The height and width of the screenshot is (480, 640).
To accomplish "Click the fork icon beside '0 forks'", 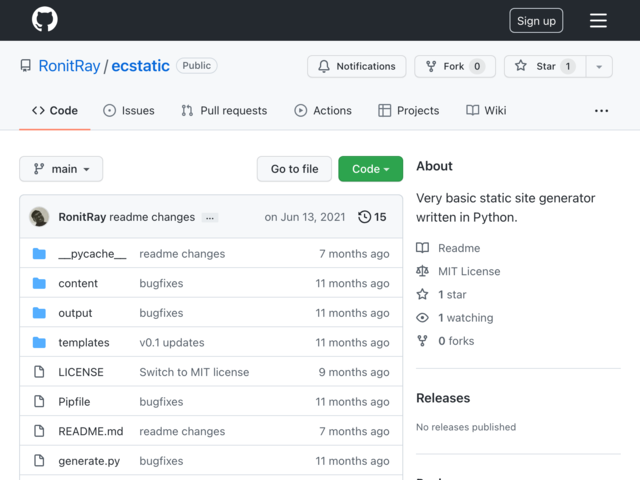I will click(x=422, y=341).
